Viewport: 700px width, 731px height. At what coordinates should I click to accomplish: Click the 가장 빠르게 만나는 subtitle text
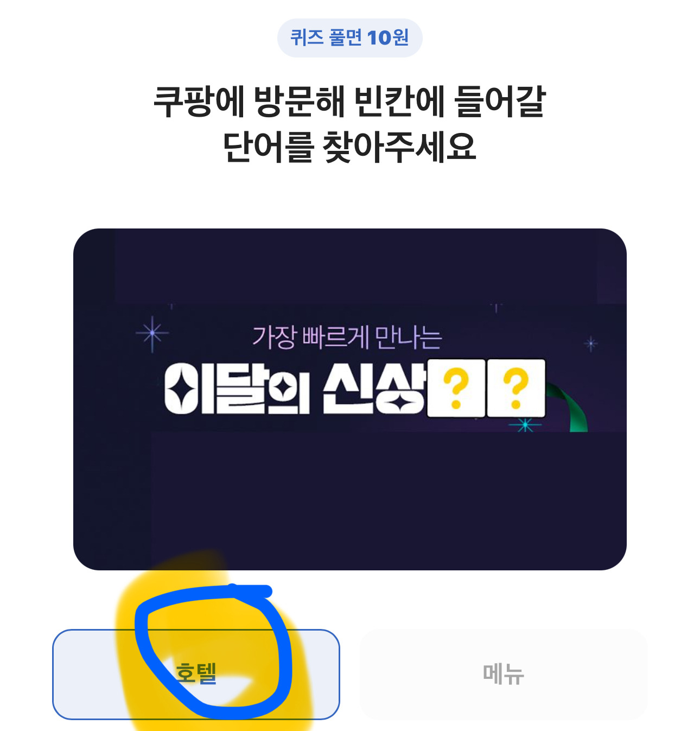coord(347,337)
